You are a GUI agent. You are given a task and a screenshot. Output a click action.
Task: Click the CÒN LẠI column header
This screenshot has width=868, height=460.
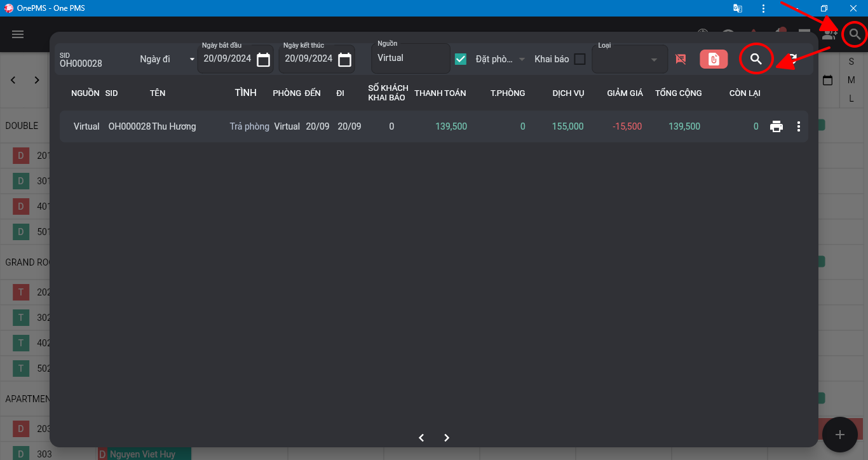click(745, 93)
